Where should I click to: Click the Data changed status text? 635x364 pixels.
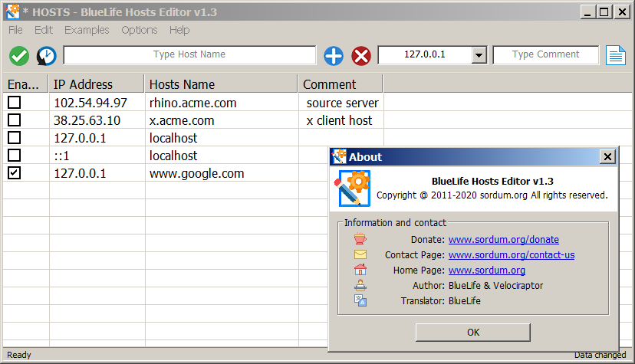point(600,355)
